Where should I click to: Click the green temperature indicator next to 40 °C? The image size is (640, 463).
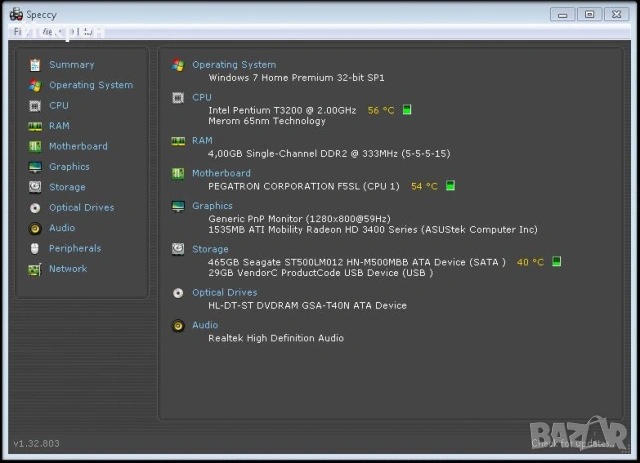click(x=556, y=261)
